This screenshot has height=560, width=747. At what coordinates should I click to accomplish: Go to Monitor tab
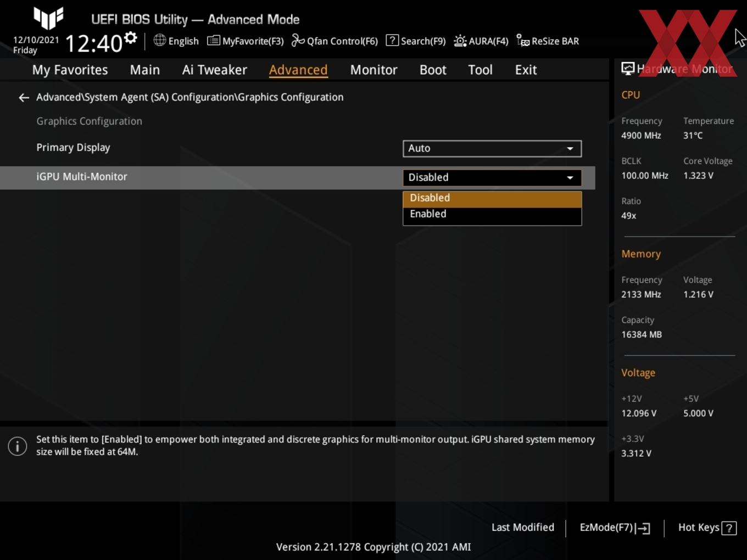tap(374, 70)
